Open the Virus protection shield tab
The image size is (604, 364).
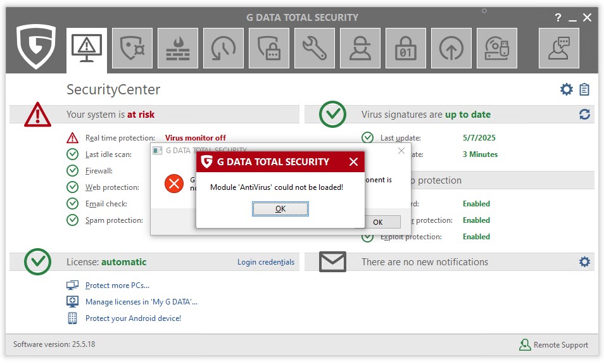coord(132,48)
